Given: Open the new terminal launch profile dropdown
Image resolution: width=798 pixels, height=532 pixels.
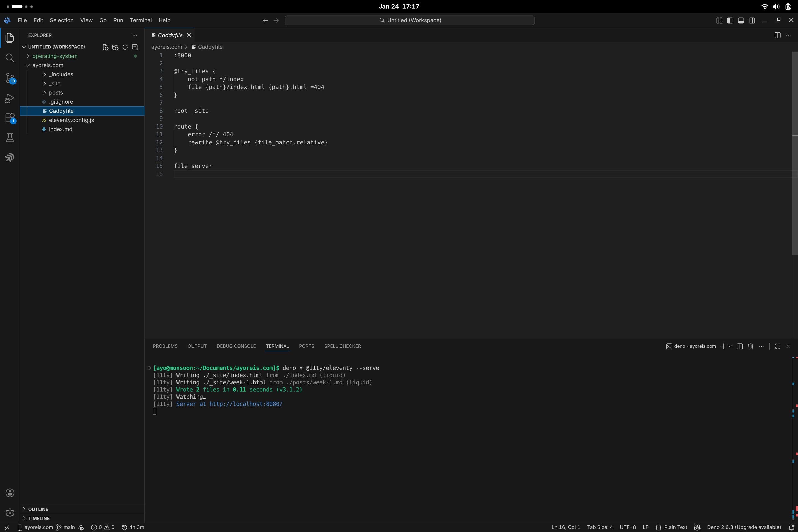Looking at the screenshot, I should tap(730, 346).
